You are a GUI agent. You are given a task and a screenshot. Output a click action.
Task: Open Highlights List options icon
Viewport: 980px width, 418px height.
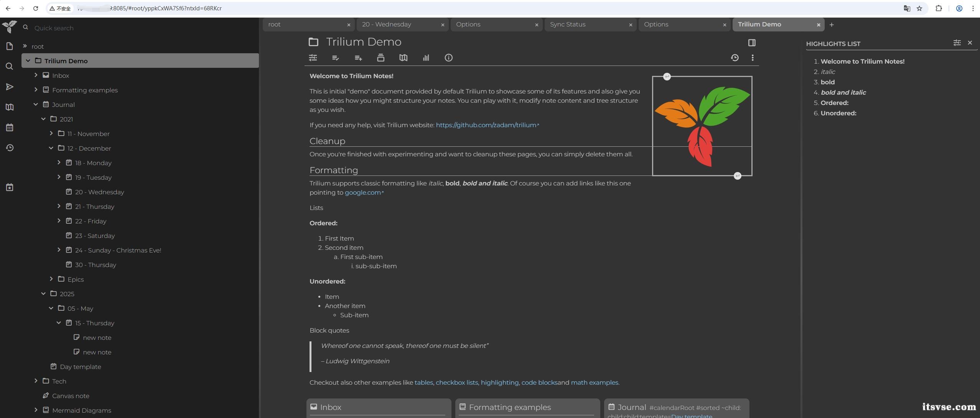tap(957, 43)
